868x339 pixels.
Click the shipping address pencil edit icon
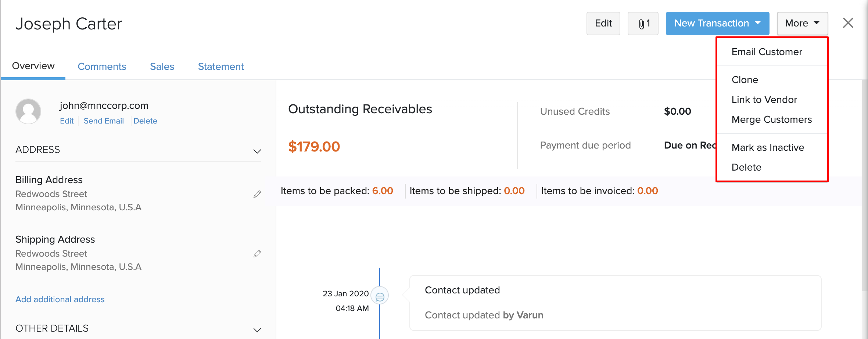pos(257,254)
